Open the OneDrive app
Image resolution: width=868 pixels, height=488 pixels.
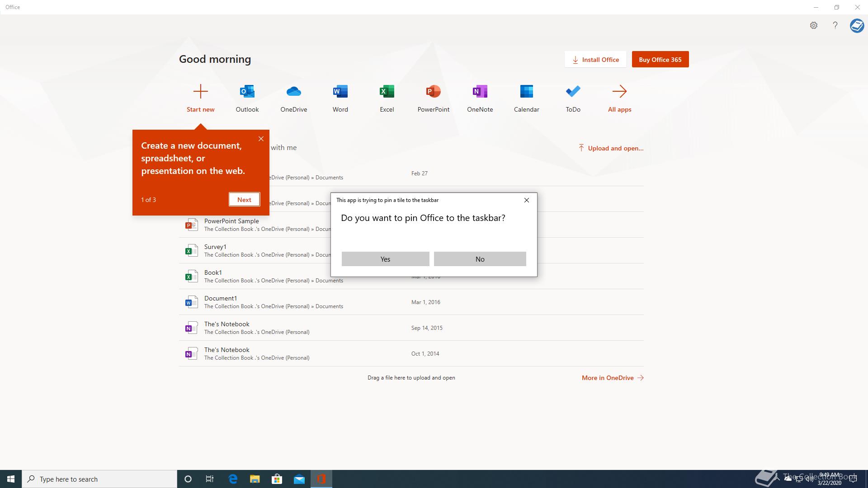[294, 91]
